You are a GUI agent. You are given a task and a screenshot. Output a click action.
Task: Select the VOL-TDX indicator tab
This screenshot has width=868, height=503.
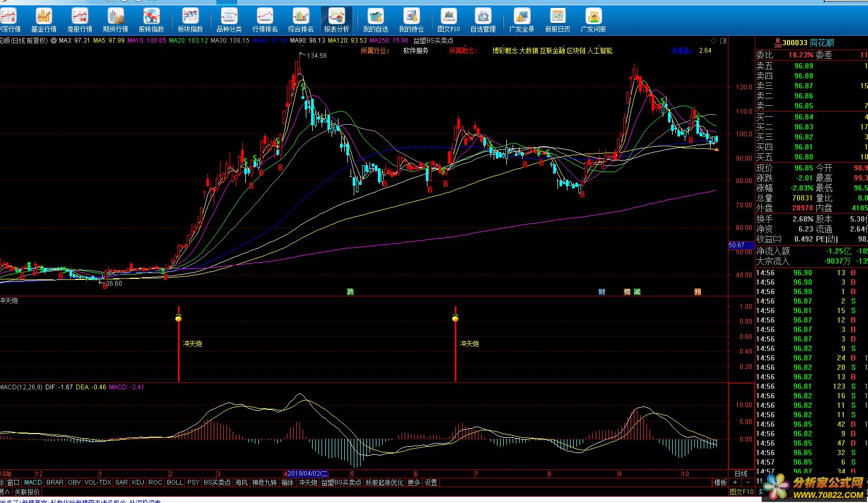pos(98,482)
